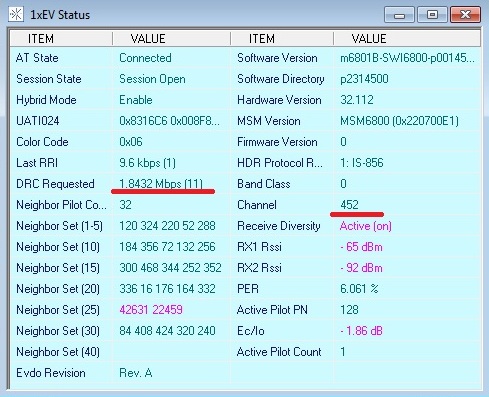Select the Neighbor Set (10) label
Screen dimensions: 489x397
(x=58, y=247)
